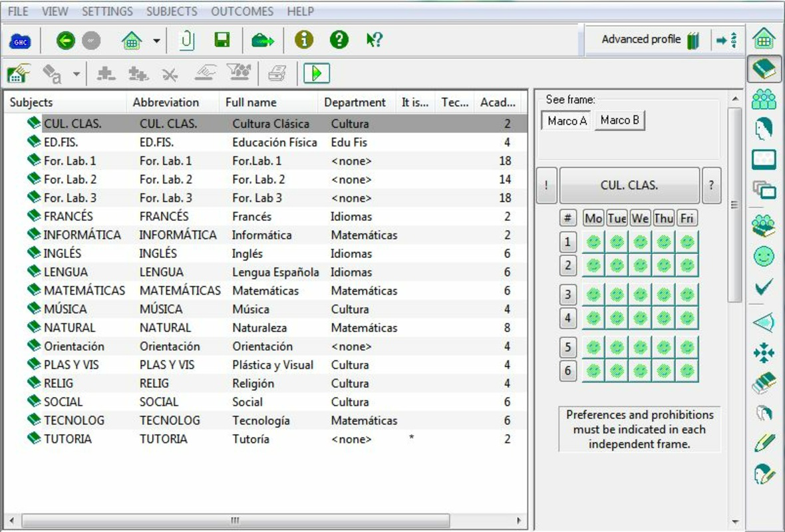
Task: Open the eraser sidebar icon
Action: [x=764, y=383]
